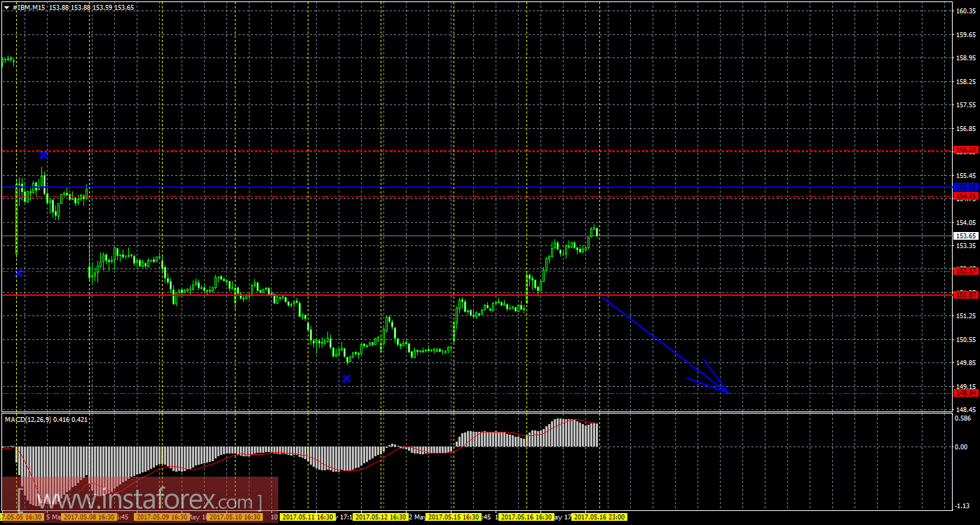The image size is (980, 525).
Task: Click the 157.55 value on price scale
Action: pos(967,105)
